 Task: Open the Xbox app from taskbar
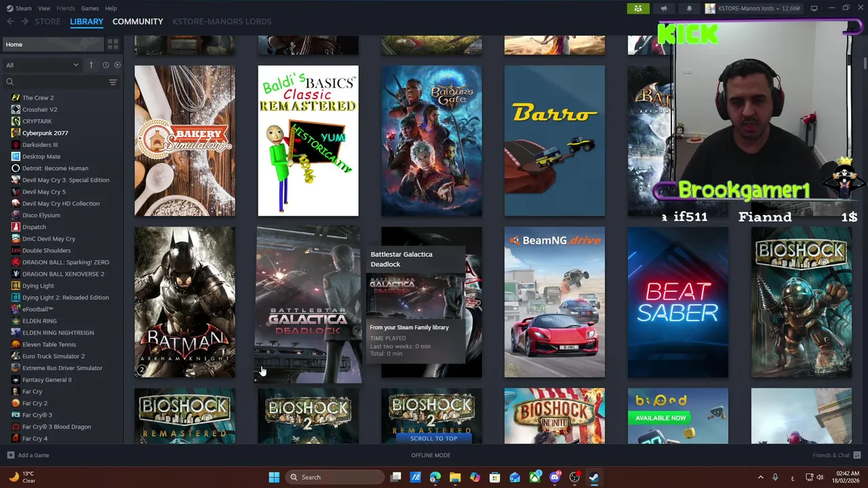click(x=535, y=477)
